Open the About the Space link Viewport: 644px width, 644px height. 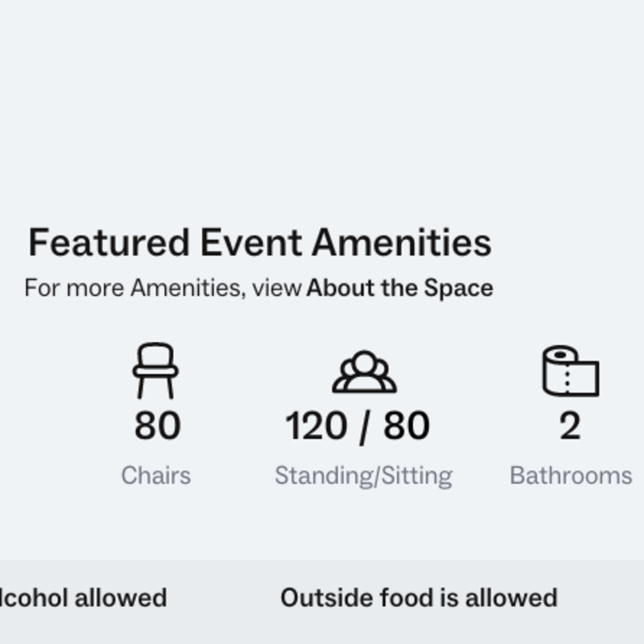tap(400, 288)
